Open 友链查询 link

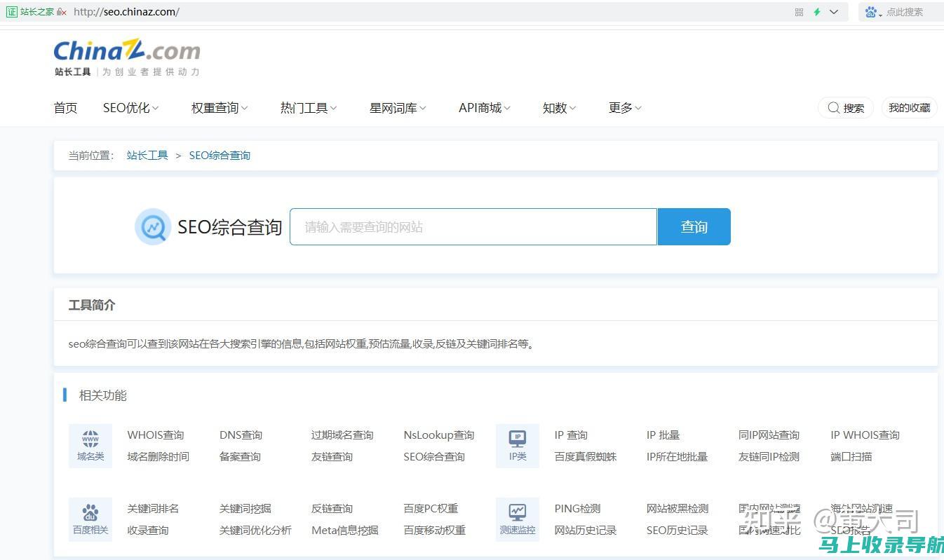[x=332, y=457]
